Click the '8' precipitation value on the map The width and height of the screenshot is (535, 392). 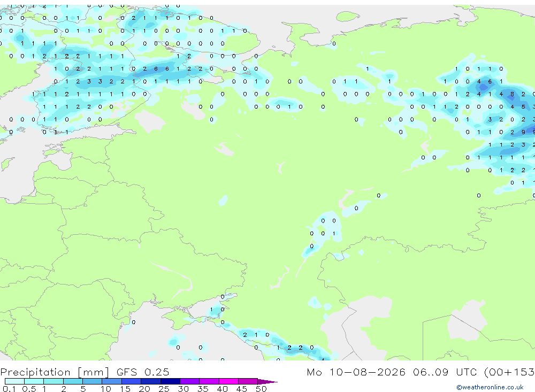[x=512, y=94]
